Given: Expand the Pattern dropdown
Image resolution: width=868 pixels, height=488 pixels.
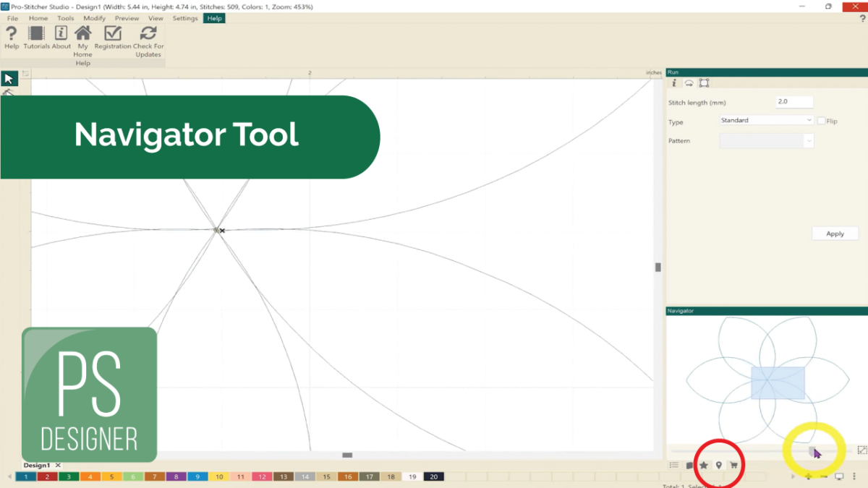Looking at the screenshot, I should [809, 140].
